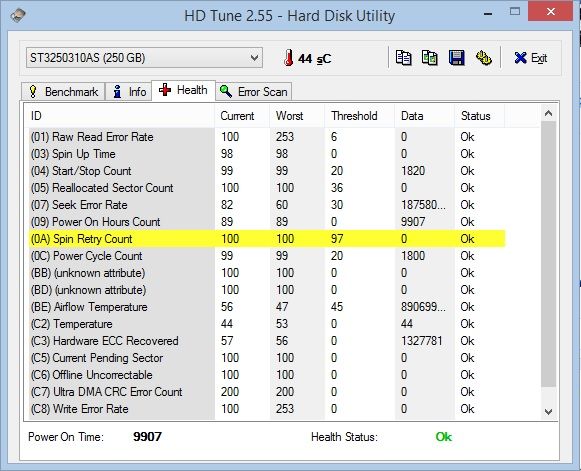581x471 pixels.
Task: Select the Reallocated Sector Count row
Action: pyautogui.click(x=267, y=188)
